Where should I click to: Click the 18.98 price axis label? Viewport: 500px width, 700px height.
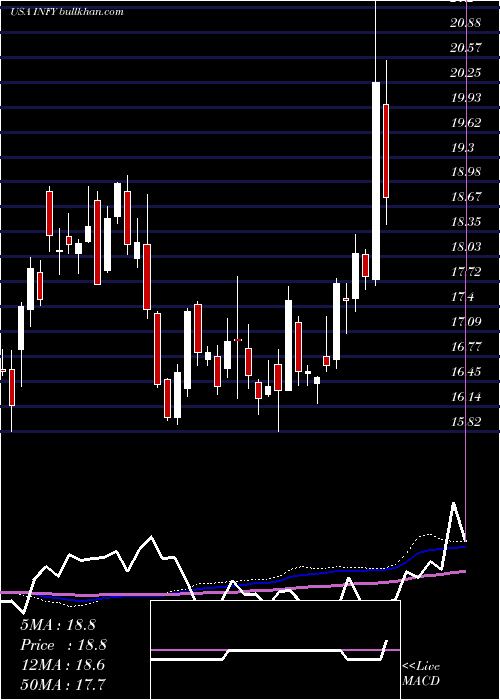click(x=466, y=171)
